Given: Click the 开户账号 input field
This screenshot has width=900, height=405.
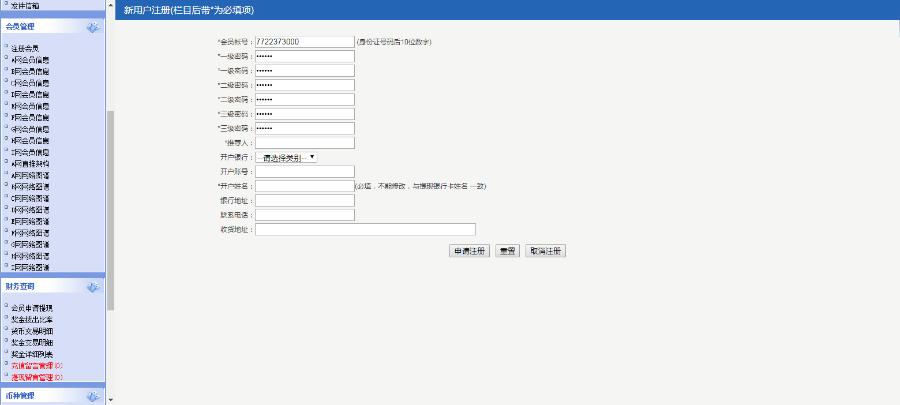Looking at the screenshot, I should point(305,172).
